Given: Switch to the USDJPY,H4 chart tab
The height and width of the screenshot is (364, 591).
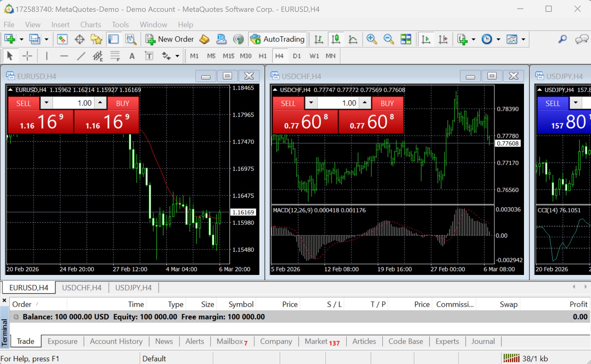Looking at the screenshot, I should pyautogui.click(x=133, y=287).
